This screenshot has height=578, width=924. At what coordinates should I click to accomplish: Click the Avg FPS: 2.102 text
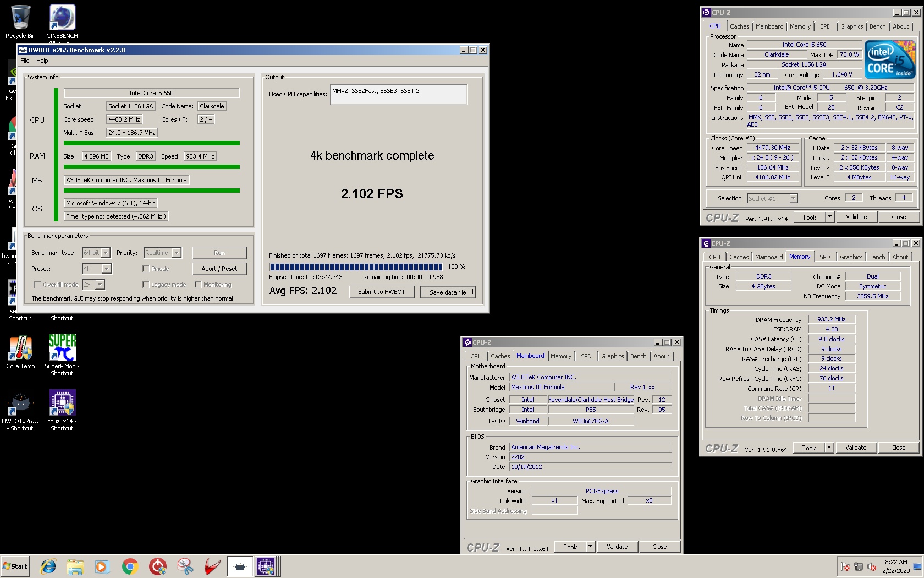[303, 291]
